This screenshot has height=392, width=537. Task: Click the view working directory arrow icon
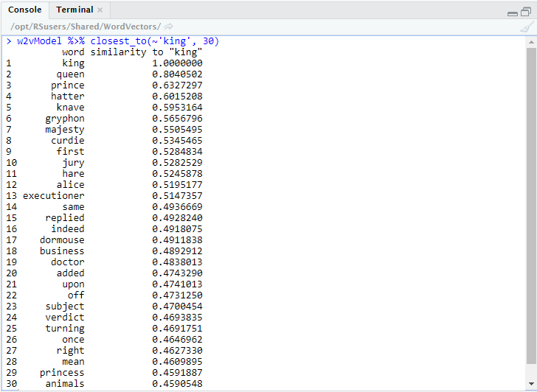169,27
